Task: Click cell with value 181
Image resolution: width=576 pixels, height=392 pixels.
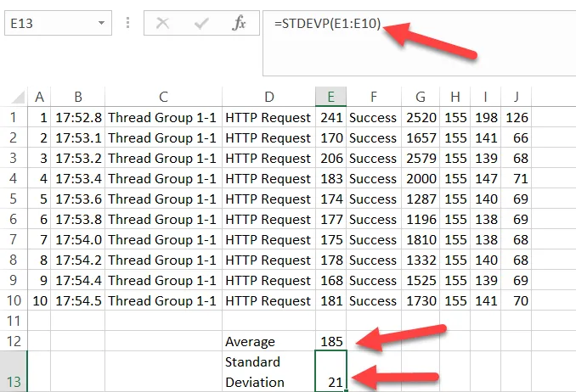Action: pyautogui.click(x=331, y=300)
